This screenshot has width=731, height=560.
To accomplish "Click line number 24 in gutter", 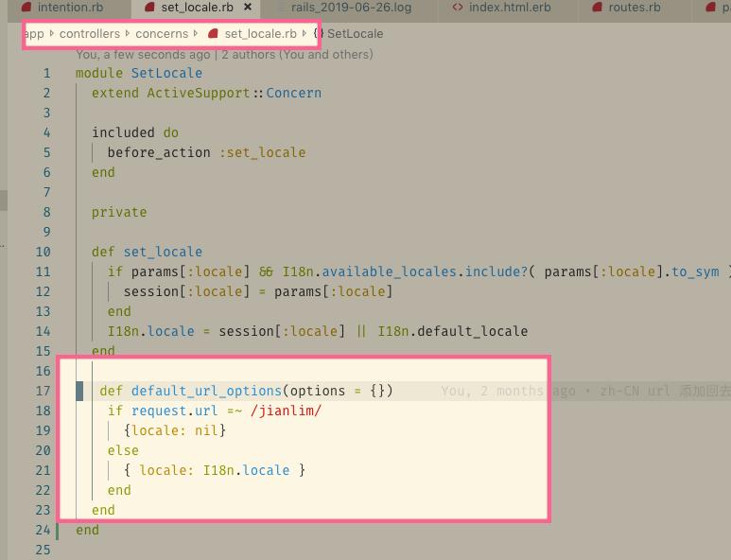I will (43, 530).
